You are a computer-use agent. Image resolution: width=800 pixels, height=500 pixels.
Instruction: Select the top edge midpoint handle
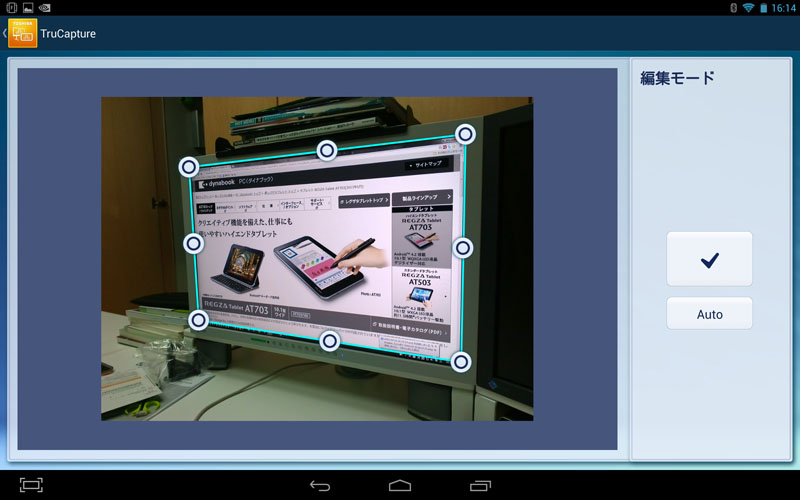click(x=327, y=151)
